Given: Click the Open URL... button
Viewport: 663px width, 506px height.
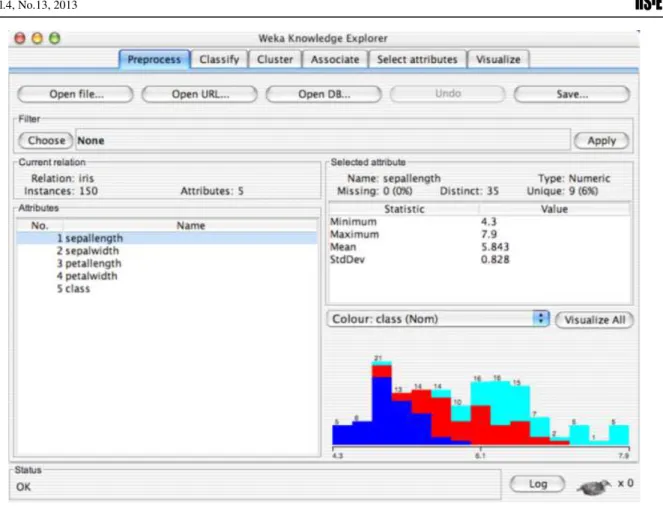Looking at the screenshot, I should click(200, 94).
